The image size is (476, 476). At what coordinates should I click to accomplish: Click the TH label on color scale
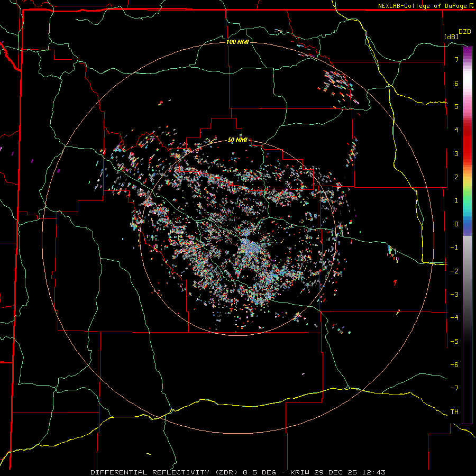(454, 411)
